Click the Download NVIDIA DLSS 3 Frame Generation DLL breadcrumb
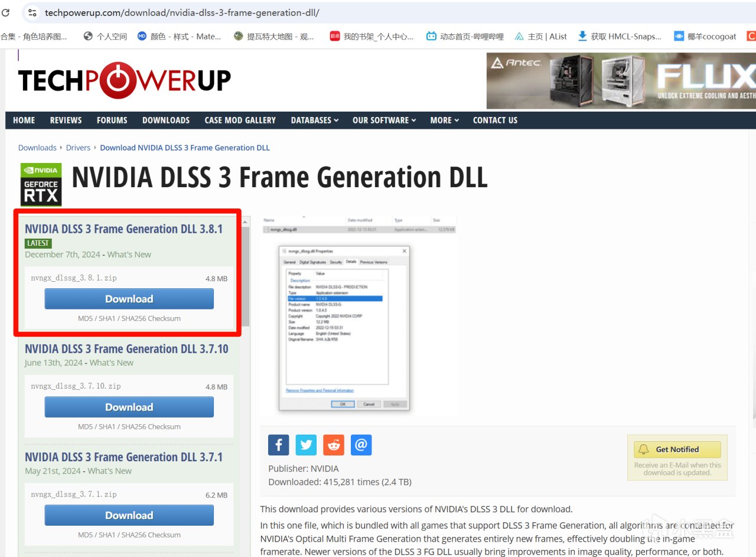The width and height of the screenshot is (756, 557). coord(185,148)
